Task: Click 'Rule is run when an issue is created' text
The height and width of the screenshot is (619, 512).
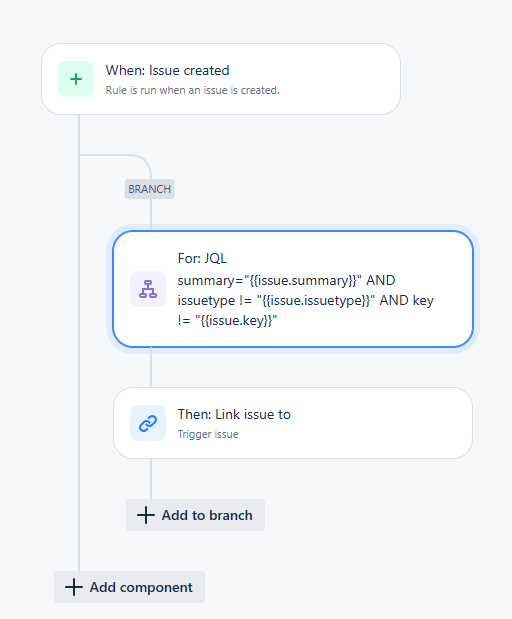Action: pyautogui.click(x=192, y=90)
